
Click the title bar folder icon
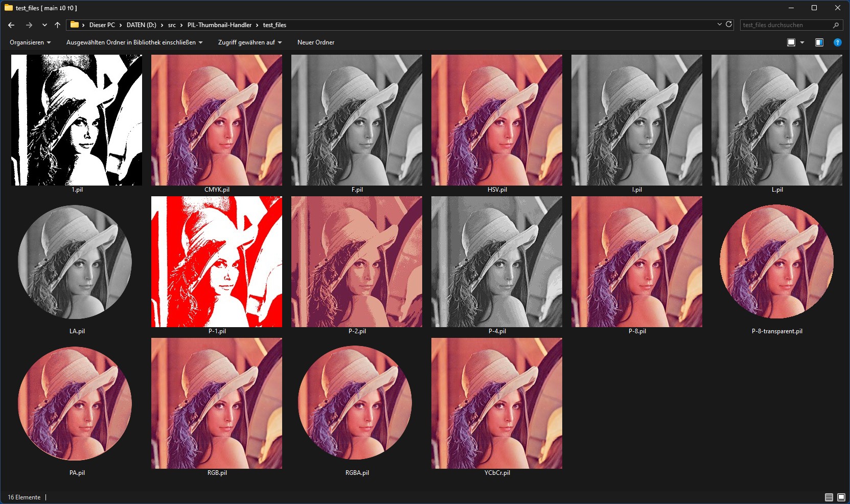click(9, 8)
